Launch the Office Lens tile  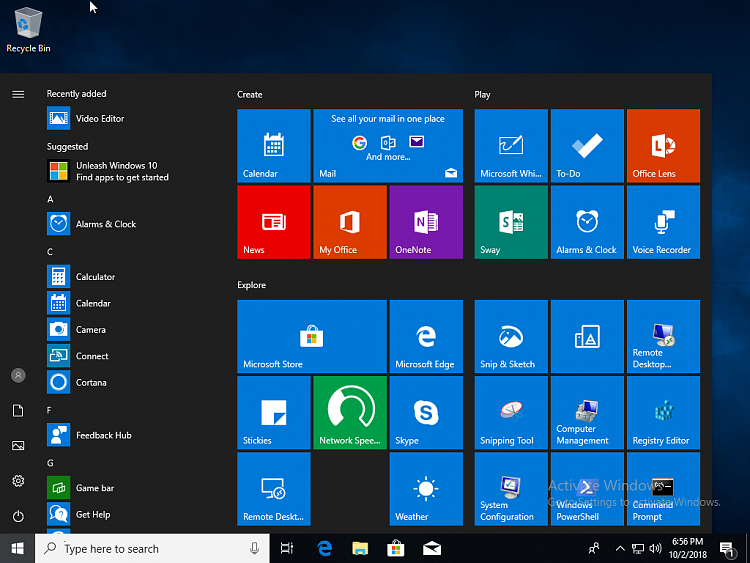pyautogui.click(x=663, y=146)
